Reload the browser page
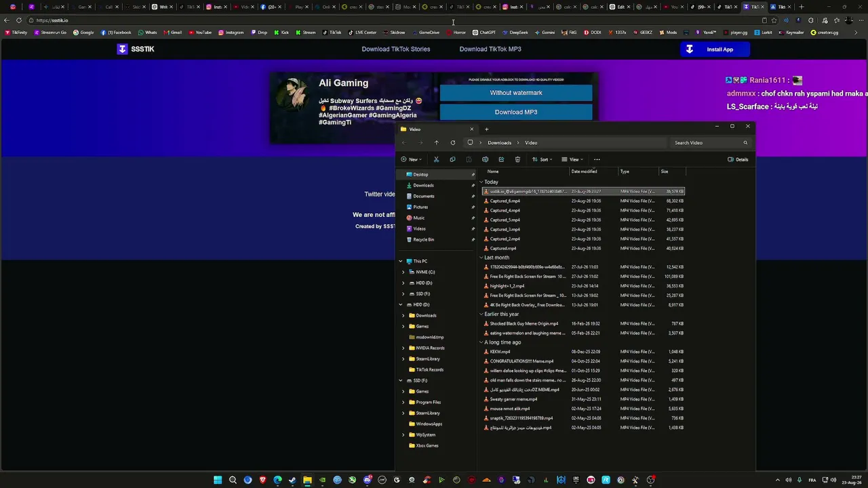Viewport: 868px width, 488px height. (18, 20)
